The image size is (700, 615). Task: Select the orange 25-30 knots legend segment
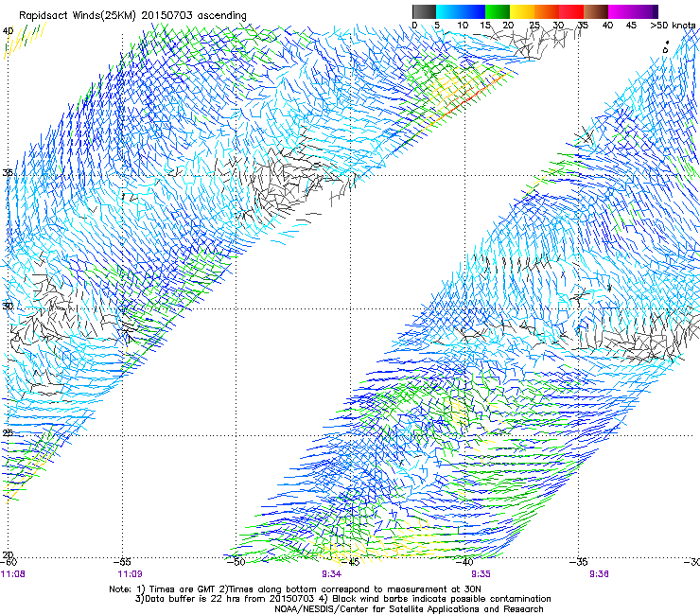pos(547,11)
